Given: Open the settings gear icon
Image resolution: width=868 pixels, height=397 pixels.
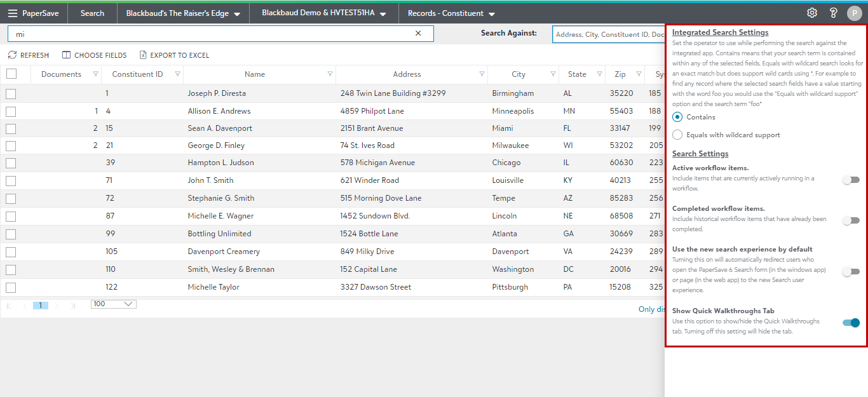Looking at the screenshot, I should pos(811,13).
